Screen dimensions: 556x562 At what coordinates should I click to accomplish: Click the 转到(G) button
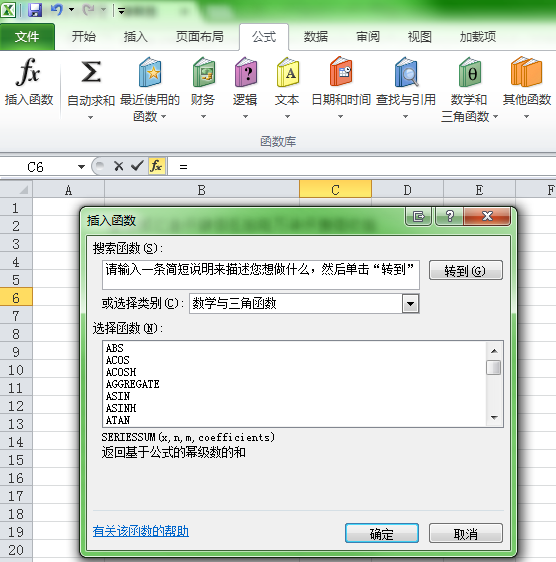466,271
